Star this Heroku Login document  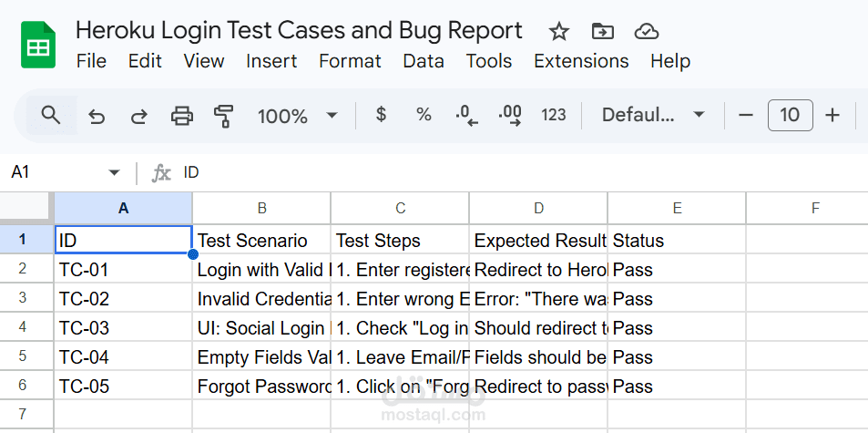coord(559,32)
